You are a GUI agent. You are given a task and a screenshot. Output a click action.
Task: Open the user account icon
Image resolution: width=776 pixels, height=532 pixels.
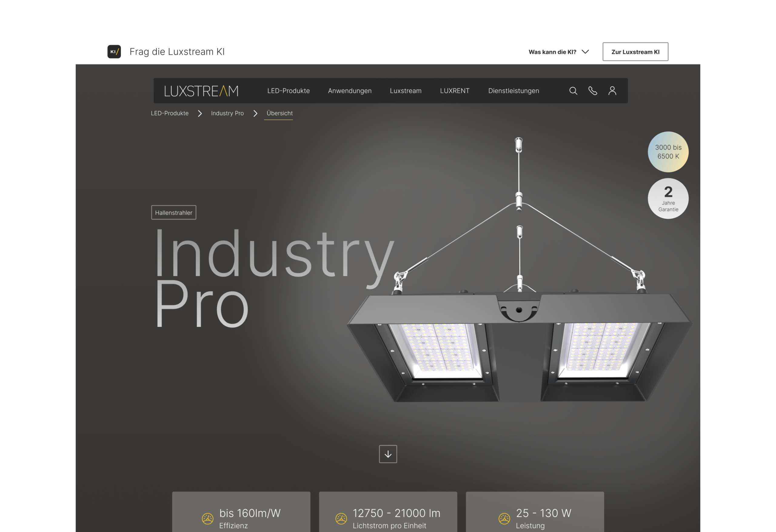[x=612, y=91]
